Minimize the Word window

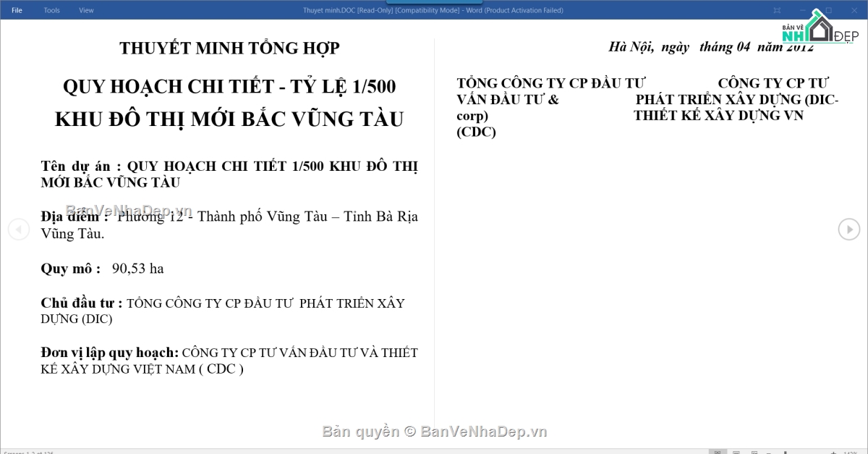coord(803,10)
